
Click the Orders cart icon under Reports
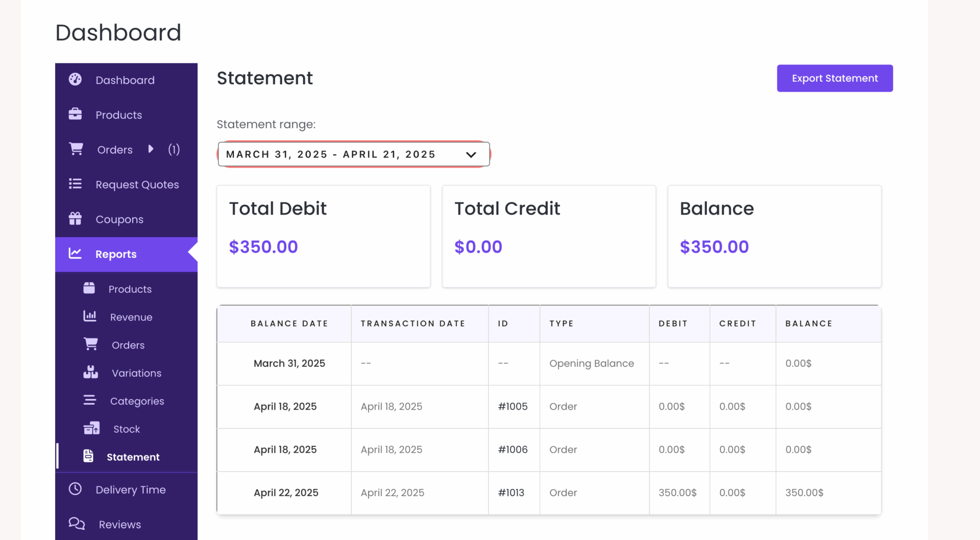click(91, 344)
